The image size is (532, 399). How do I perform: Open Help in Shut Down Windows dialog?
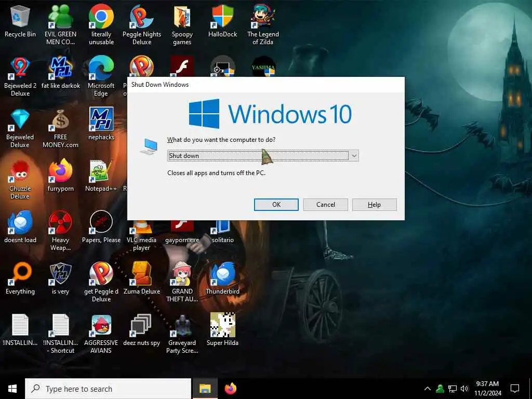[x=374, y=205]
